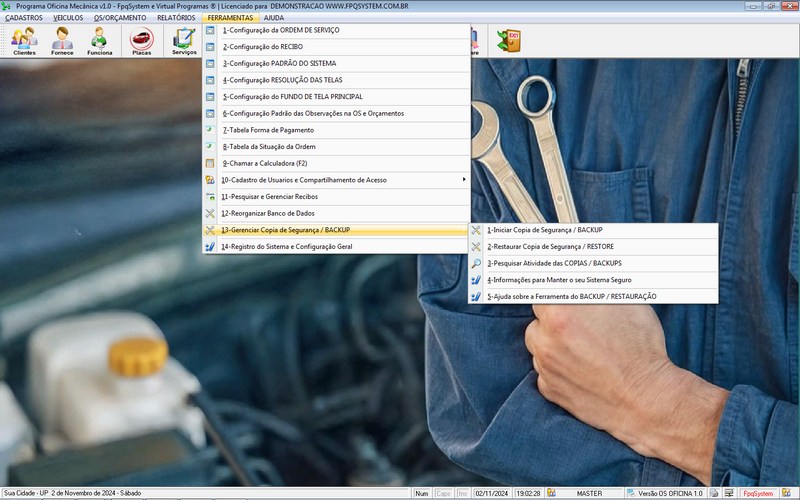Open the Funciona employees icon
The height and width of the screenshot is (500, 800).
99,41
